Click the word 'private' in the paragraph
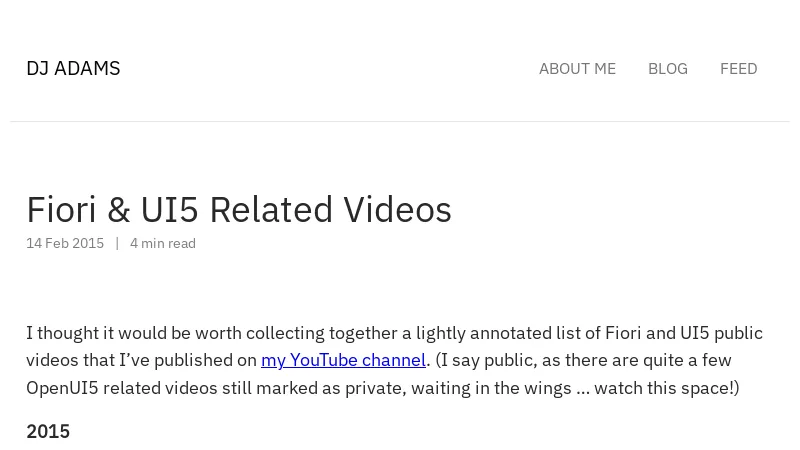Viewport: 800px width, 450px height. pos(376,388)
